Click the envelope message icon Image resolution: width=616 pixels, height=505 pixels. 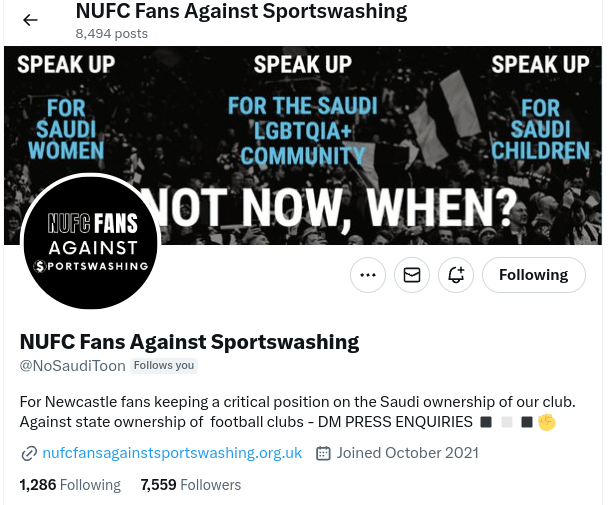(411, 275)
